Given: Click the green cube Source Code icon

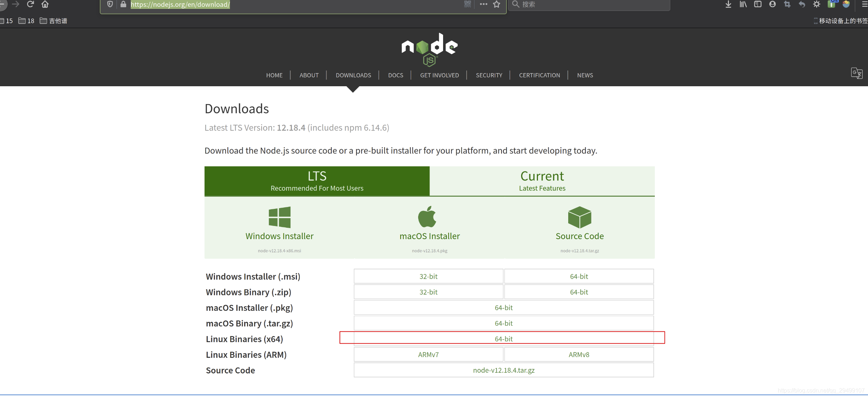Looking at the screenshot, I should (579, 217).
